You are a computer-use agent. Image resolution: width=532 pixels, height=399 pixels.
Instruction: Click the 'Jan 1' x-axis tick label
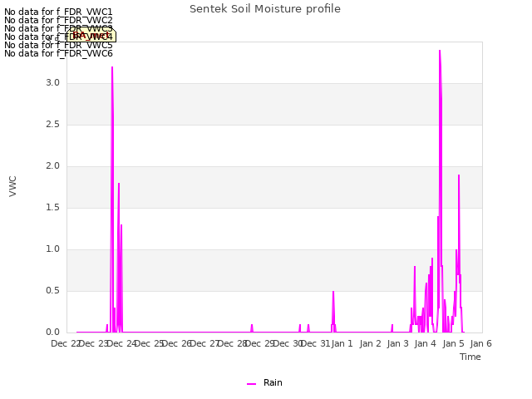point(342,343)
